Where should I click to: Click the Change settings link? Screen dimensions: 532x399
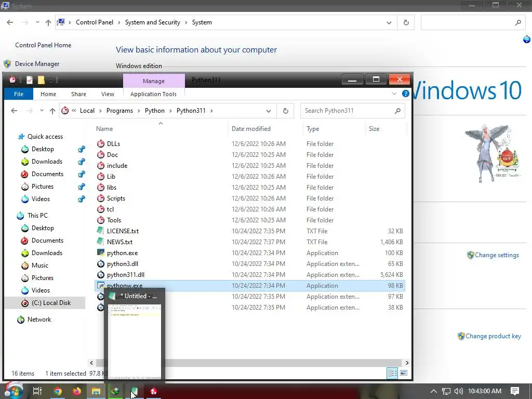coord(497,255)
